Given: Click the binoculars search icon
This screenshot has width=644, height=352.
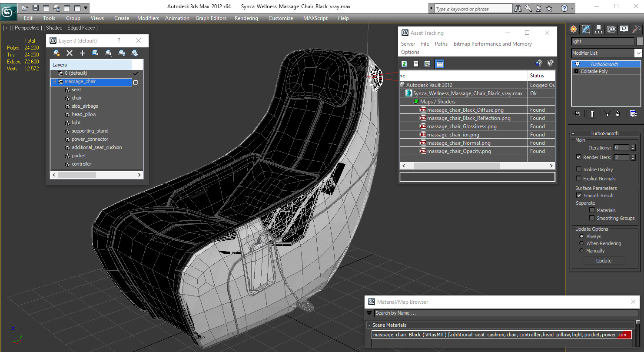Looking at the screenshot, I should click(518, 8).
